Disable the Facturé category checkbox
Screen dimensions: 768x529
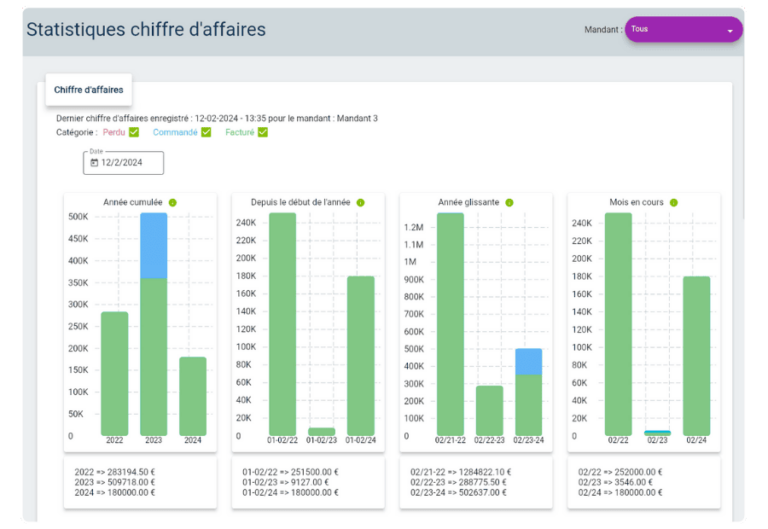pyautogui.click(x=263, y=132)
